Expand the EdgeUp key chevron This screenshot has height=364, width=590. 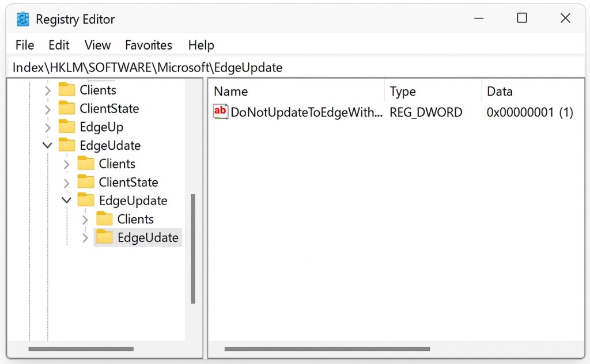(47, 127)
